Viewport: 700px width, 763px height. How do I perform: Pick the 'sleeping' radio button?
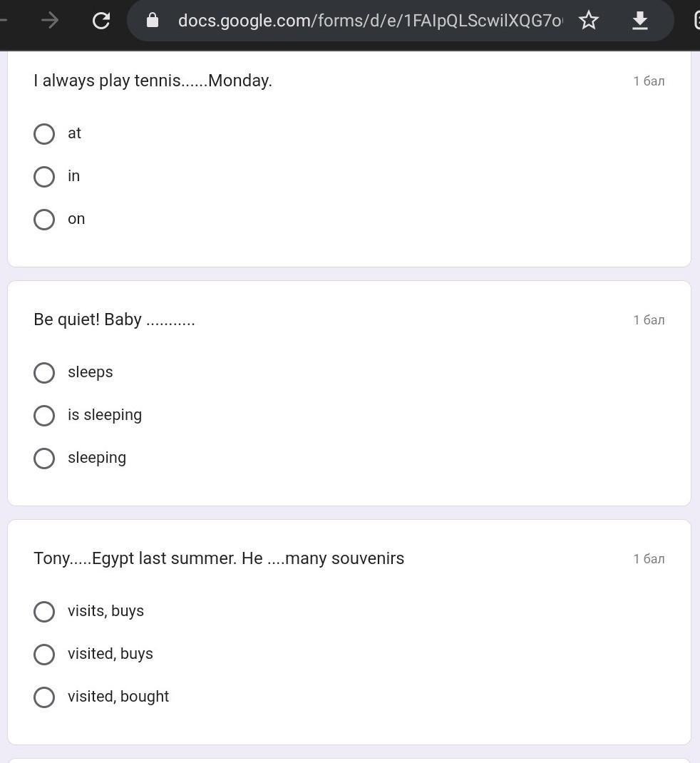tap(44, 459)
